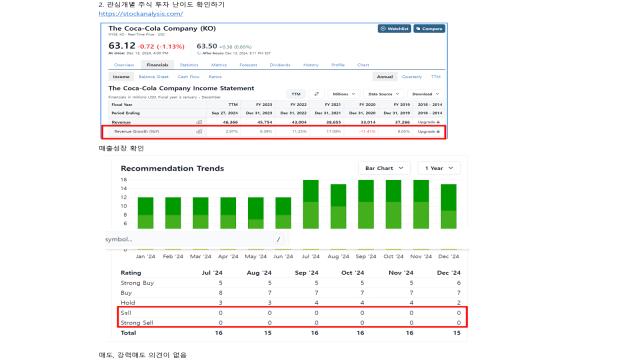This screenshot has height=360, width=640.
Task: Expand the Bar Chart type dropdown
Action: click(384, 168)
